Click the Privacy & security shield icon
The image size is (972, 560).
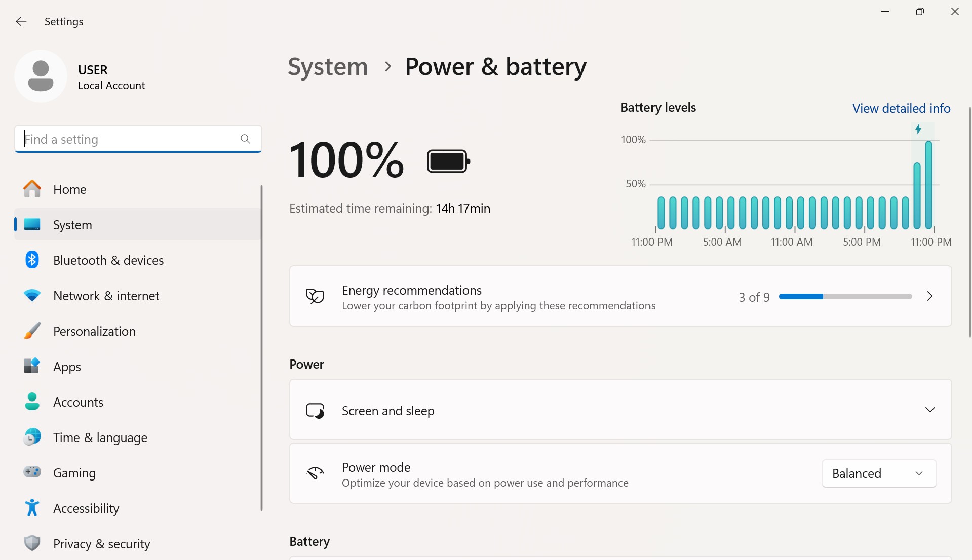32,543
